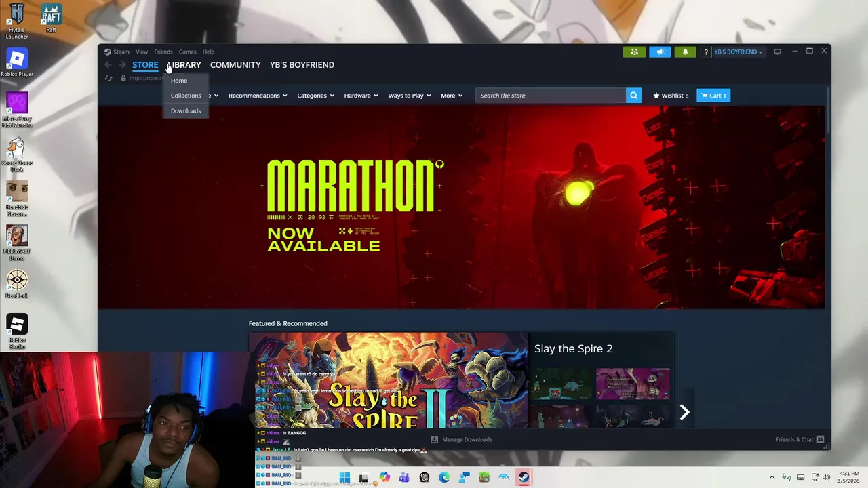Click the Friends & Chat icon

[x=821, y=439]
